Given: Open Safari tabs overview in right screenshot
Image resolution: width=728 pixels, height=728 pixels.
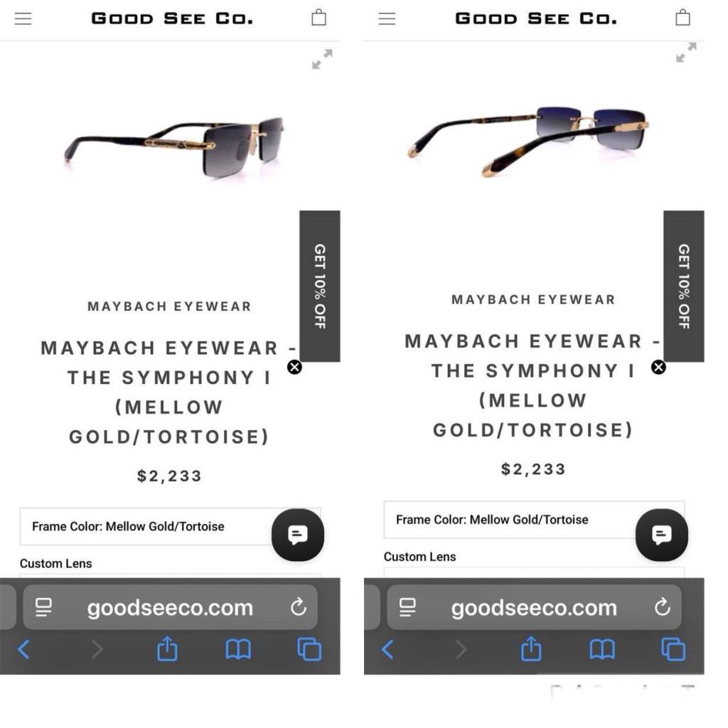Looking at the screenshot, I should click(673, 648).
